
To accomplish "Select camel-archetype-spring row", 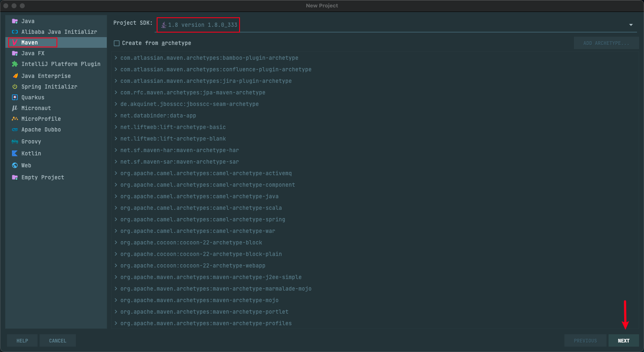I will (375, 219).
